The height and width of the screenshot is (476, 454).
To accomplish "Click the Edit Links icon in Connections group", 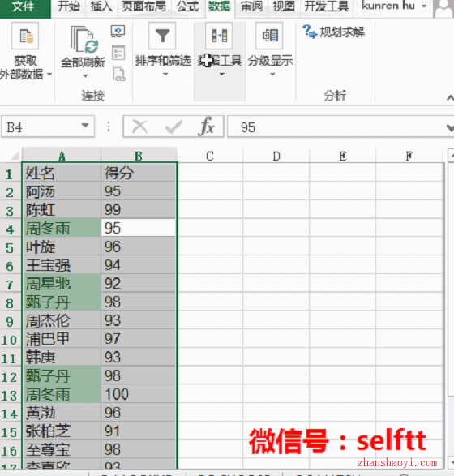I will tap(118, 75).
